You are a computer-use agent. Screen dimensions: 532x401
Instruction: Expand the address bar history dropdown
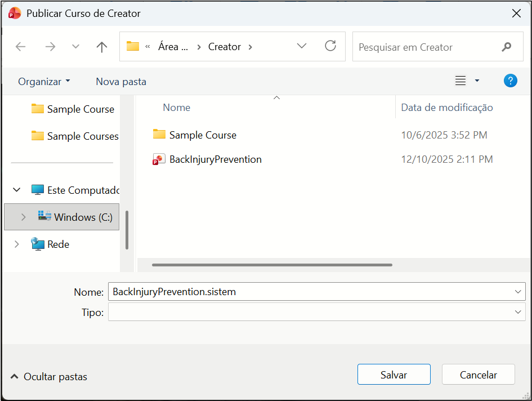coord(302,46)
